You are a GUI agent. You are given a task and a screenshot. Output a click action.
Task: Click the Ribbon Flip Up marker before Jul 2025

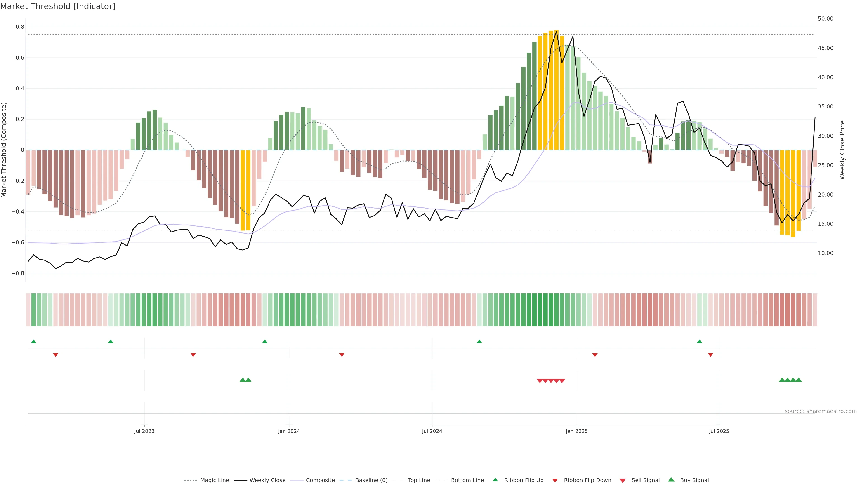pos(700,342)
